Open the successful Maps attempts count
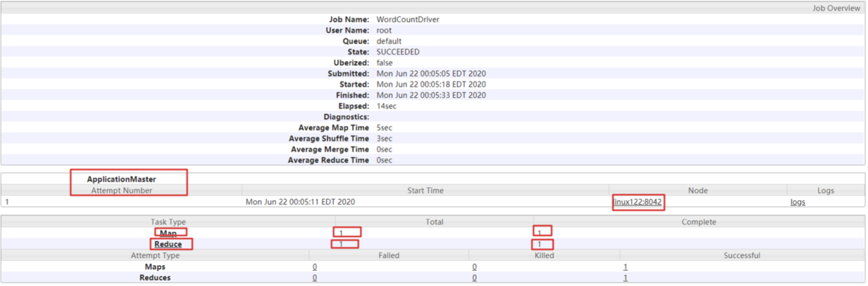The height and width of the screenshot is (286, 868). point(625,267)
